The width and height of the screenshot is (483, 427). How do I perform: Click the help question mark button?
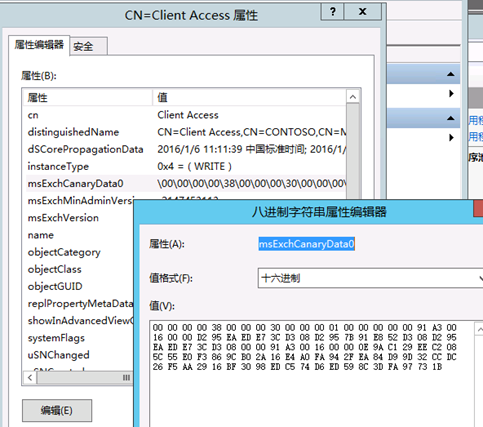tap(332, 12)
